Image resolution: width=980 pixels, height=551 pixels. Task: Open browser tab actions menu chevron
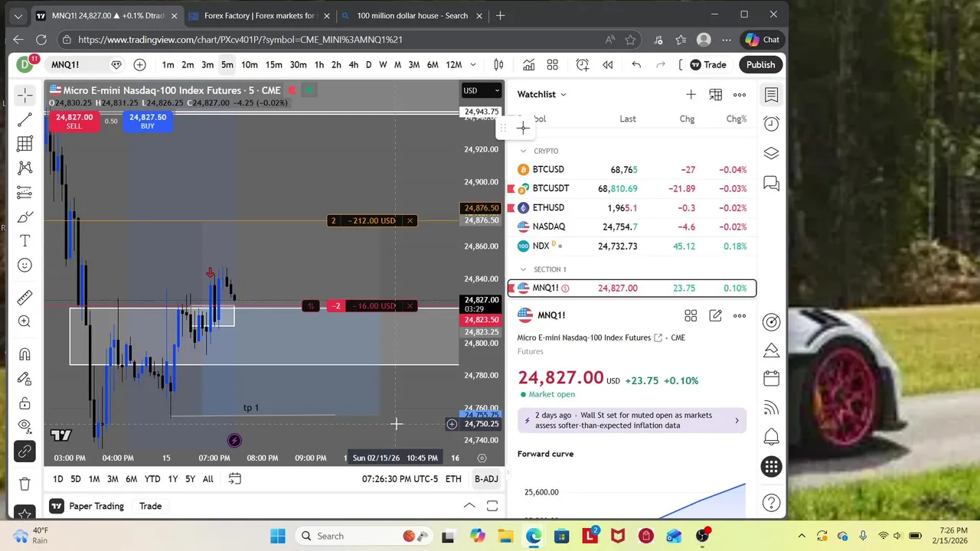18,15
